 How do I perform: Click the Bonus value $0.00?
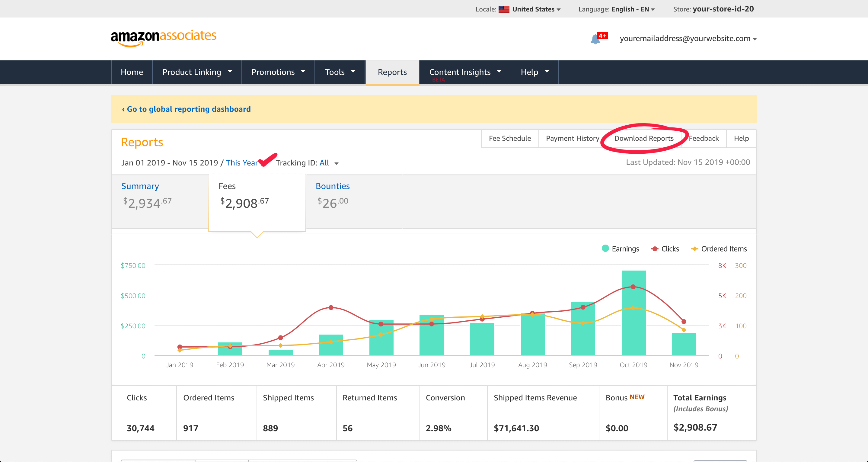(x=617, y=428)
